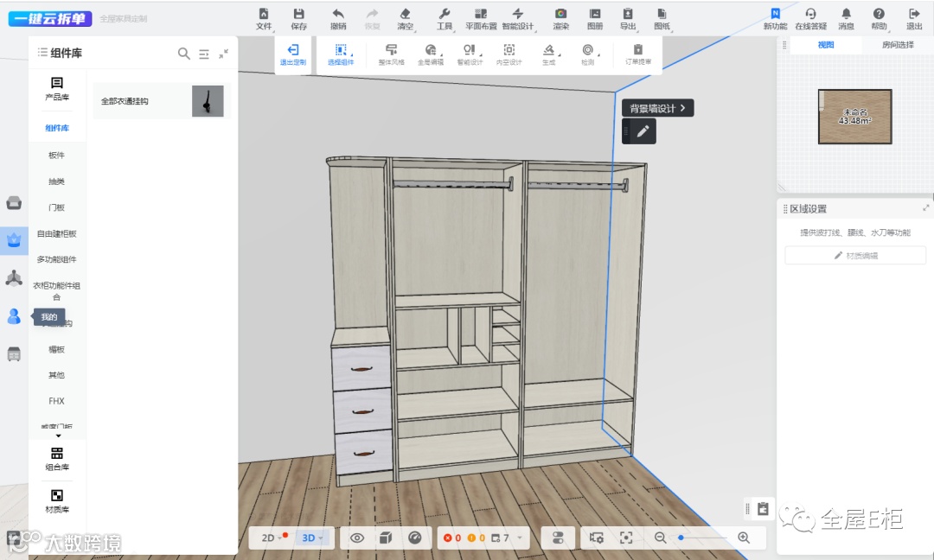Screen dimensions: 934x560
Task: Adjust the zoom slider handle
Action: point(681,538)
